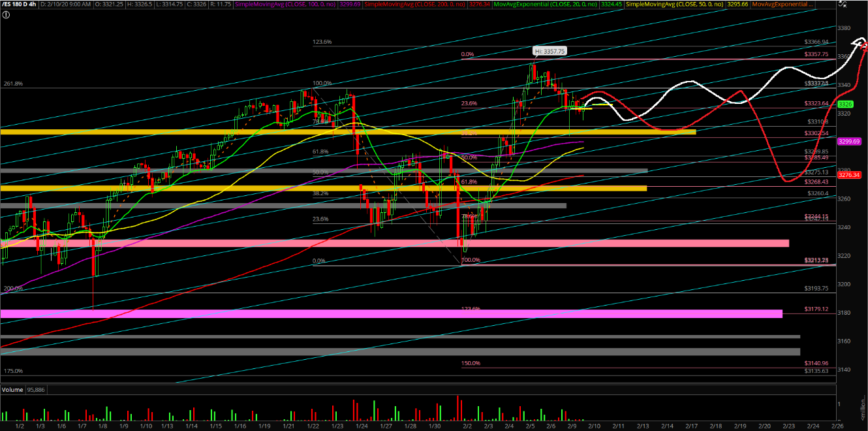
Task: Click the 2/10 date on time axis
Action: pos(593,425)
